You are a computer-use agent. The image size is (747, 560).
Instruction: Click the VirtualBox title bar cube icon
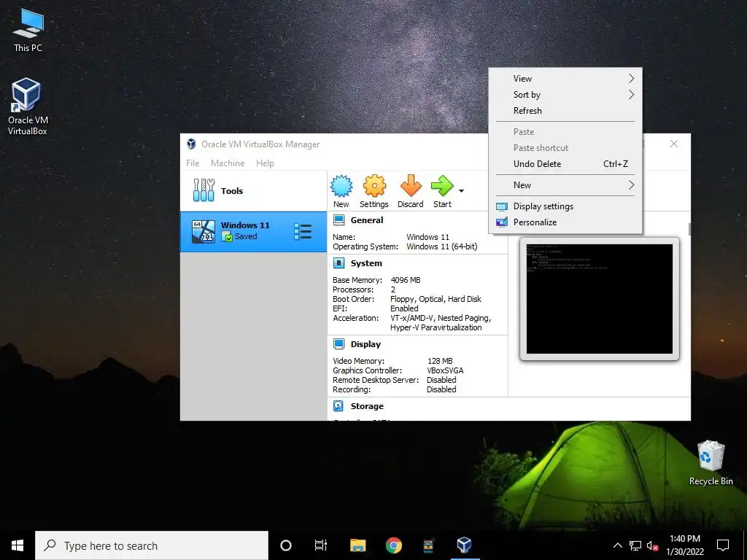(x=191, y=144)
